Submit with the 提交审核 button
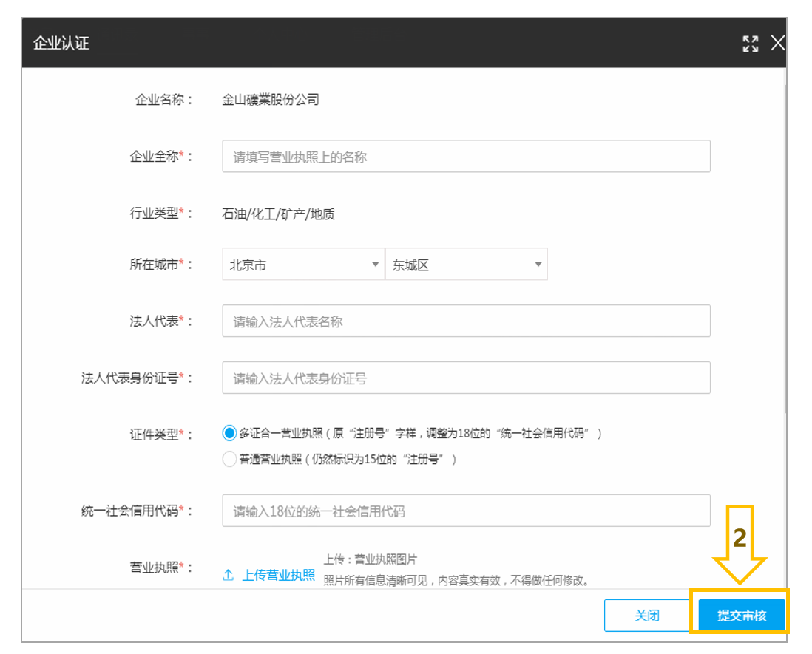 coord(741,615)
